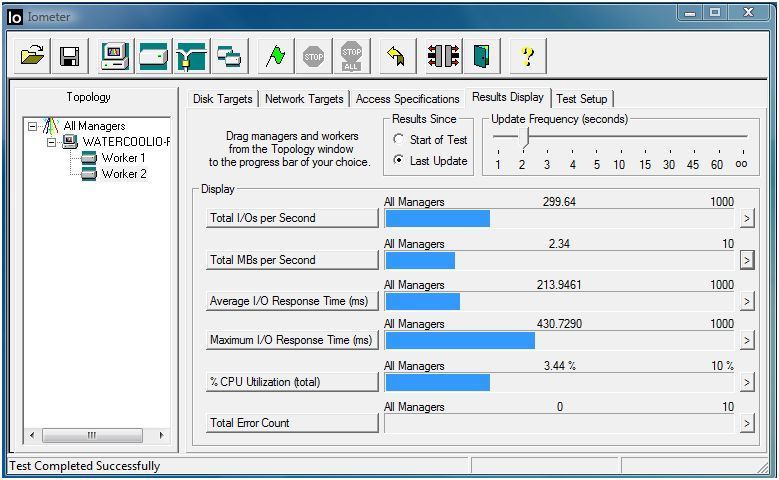Click the 430.7290 maximum response value
Image resolution: width=779 pixels, height=480 pixels.
[x=559, y=324]
